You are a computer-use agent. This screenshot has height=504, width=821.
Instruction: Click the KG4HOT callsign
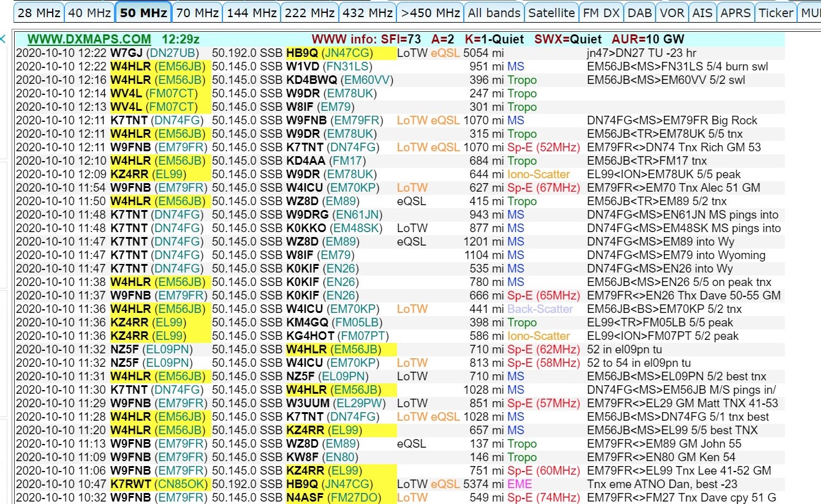tap(310, 336)
